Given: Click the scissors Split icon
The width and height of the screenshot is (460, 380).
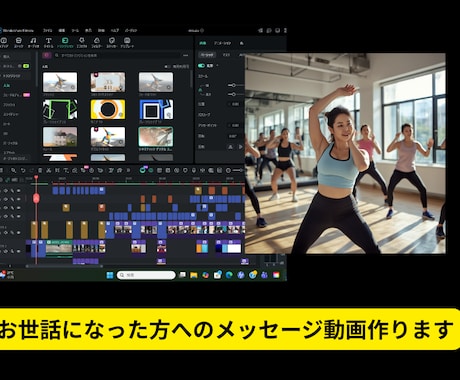Looking at the screenshot, I should (49, 170).
